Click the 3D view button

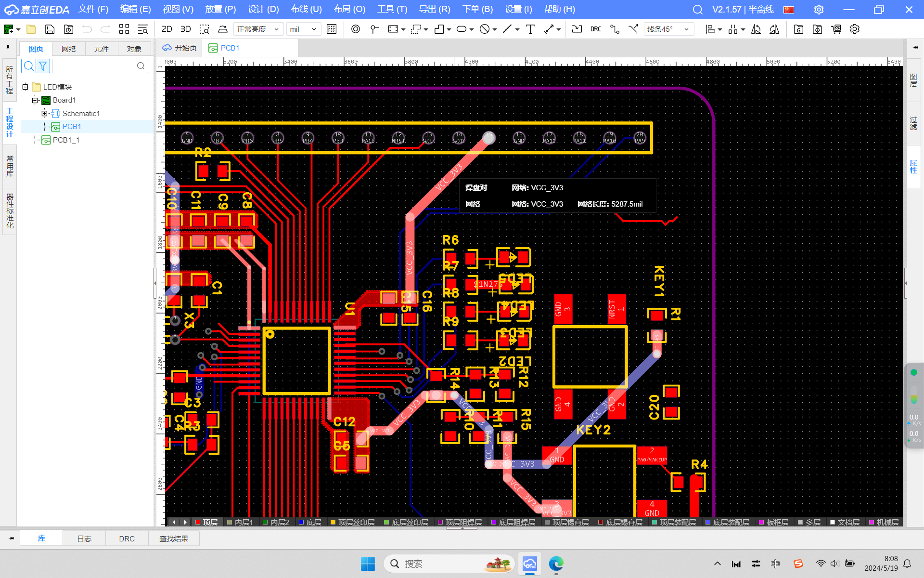(x=185, y=29)
